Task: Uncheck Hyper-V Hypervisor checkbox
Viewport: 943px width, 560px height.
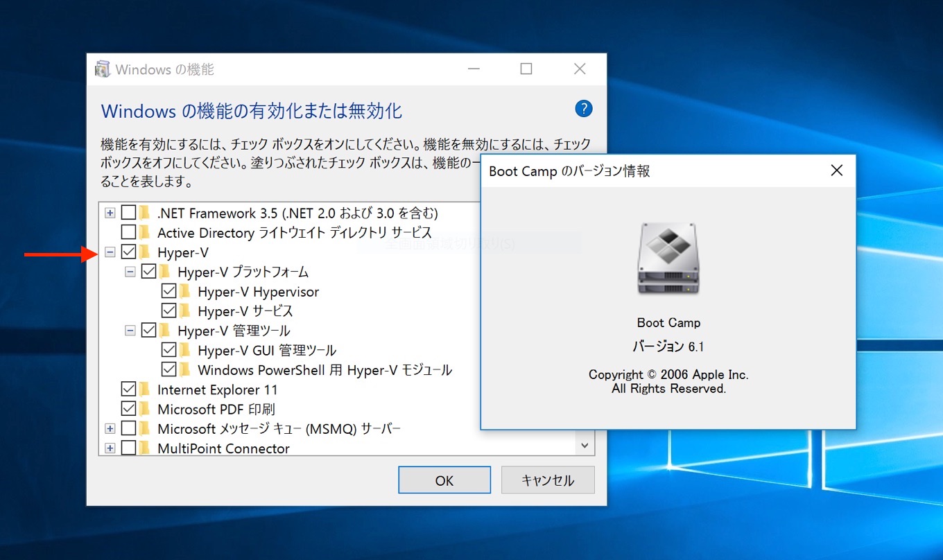Action: [168, 291]
